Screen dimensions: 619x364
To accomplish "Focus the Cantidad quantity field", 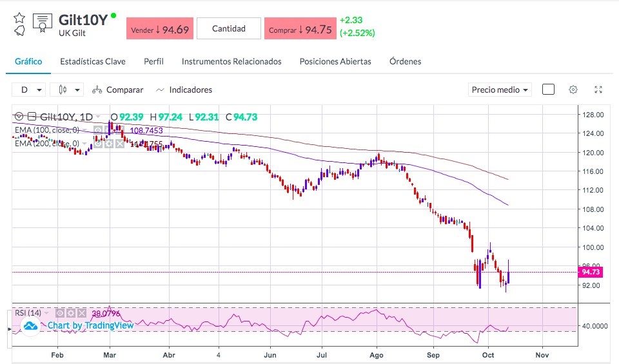I will (228, 28).
